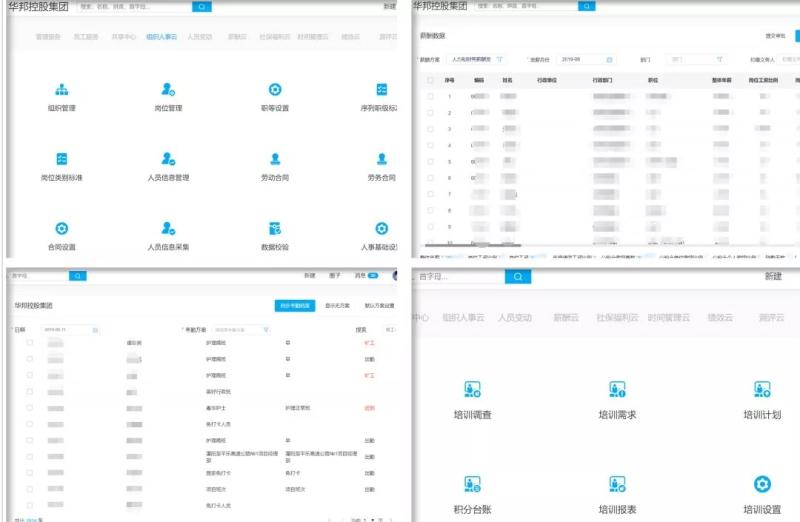Open the 劳动合同 icon
The height and width of the screenshot is (522, 800).
click(275, 159)
